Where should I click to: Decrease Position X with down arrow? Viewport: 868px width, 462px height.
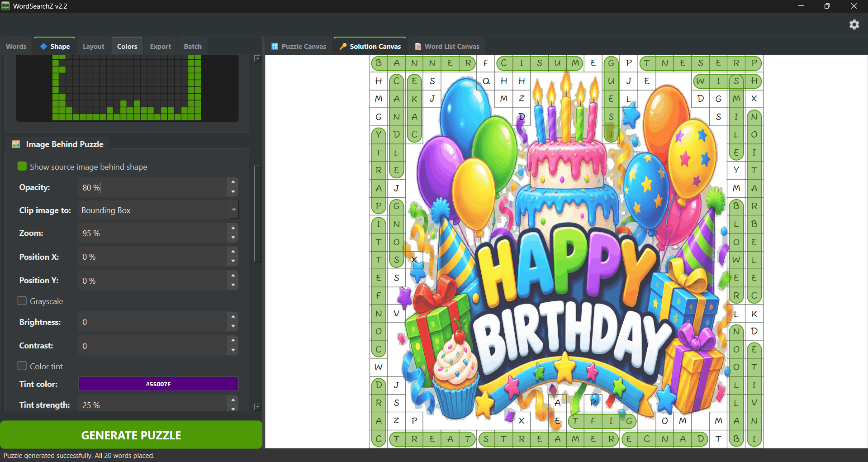pyautogui.click(x=233, y=261)
